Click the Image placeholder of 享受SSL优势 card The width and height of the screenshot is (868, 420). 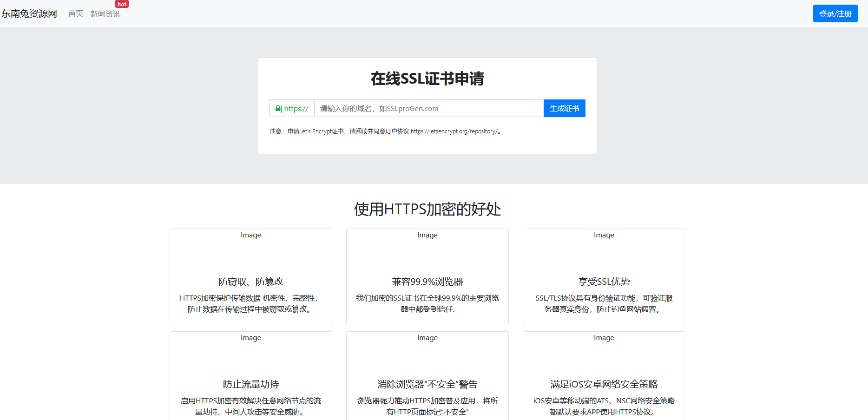click(x=604, y=235)
